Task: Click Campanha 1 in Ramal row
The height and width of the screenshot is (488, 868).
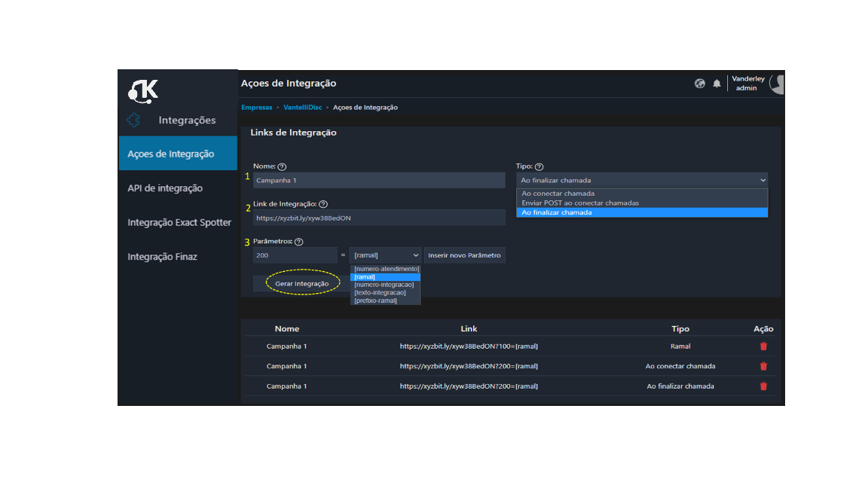Action: coord(287,346)
